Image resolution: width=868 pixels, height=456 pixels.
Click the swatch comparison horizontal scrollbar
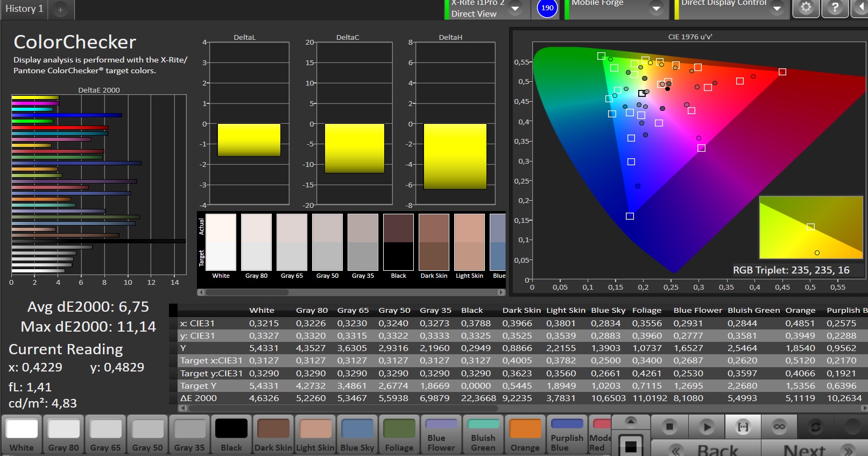click(246, 292)
